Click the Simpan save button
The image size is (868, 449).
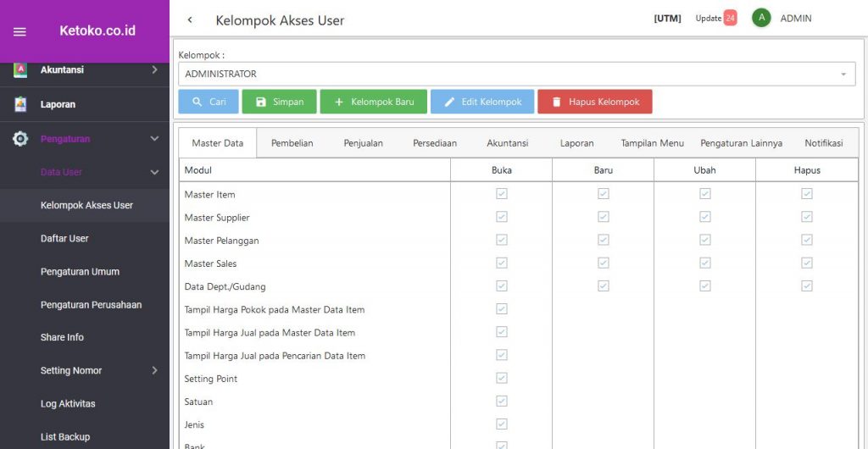(279, 102)
